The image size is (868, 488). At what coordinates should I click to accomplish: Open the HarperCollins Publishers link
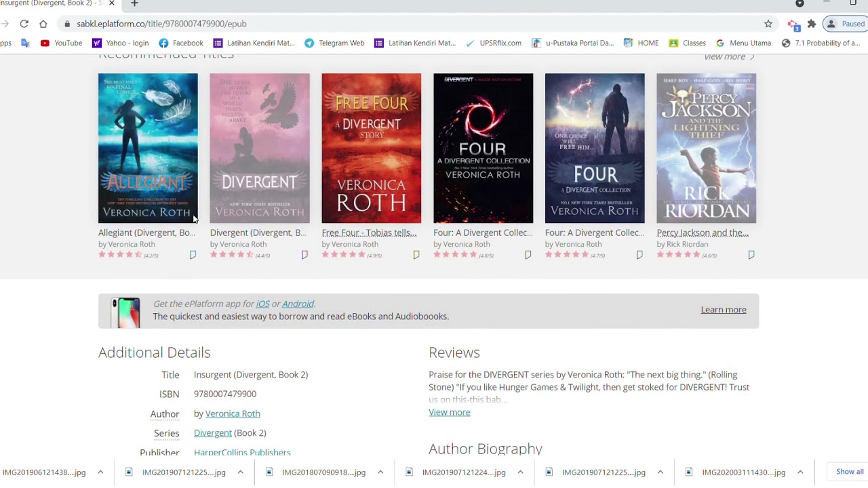(x=242, y=452)
